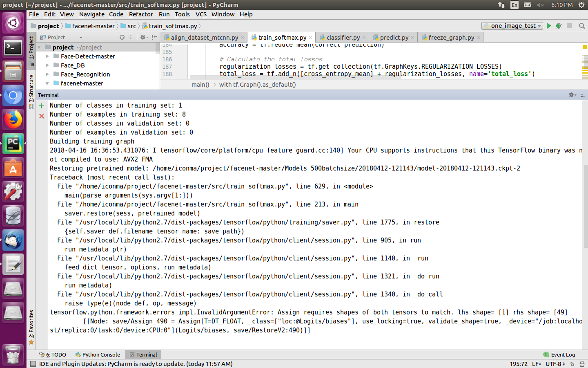Open the VCS menu
Image resolution: width=588 pixels, height=368 pixels.
[201, 14]
